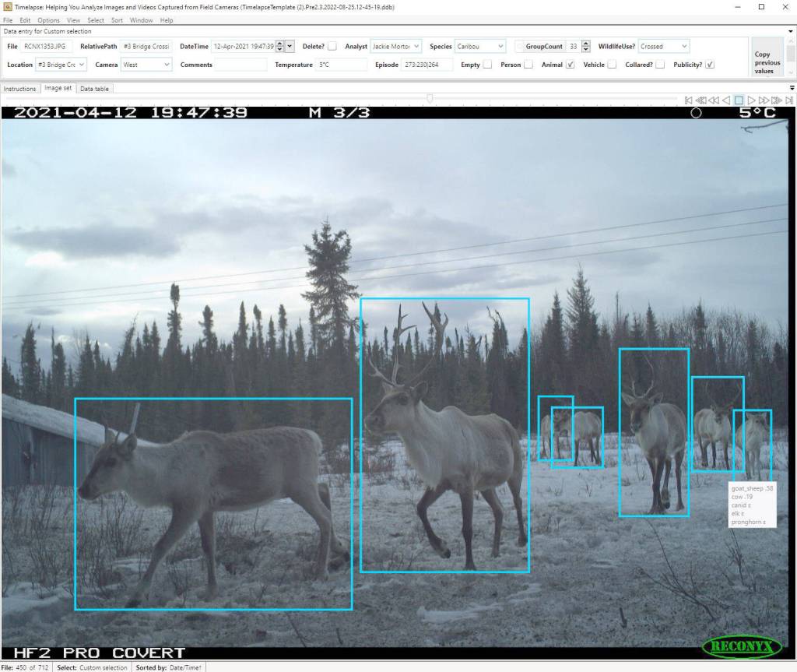Image resolution: width=797 pixels, height=672 pixels.
Task: Uncheck the Animal checkbox
Action: [x=571, y=65]
